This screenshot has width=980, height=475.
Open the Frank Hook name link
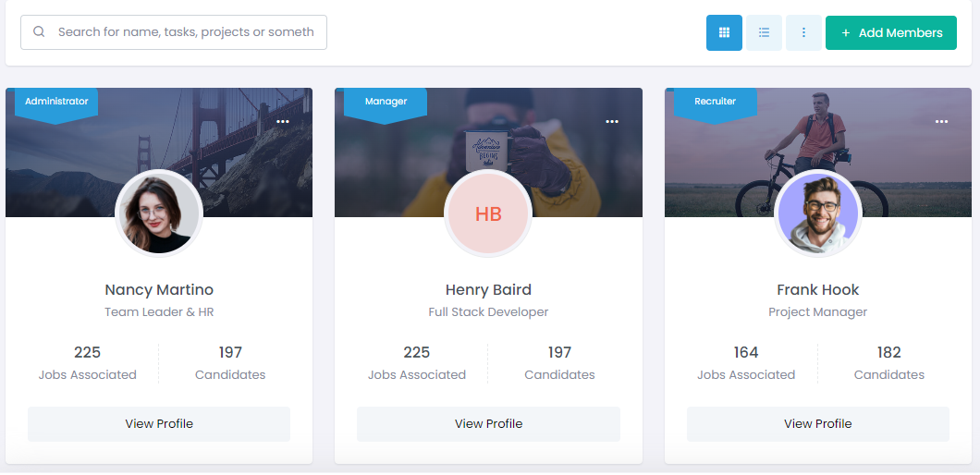coord(818,290)
